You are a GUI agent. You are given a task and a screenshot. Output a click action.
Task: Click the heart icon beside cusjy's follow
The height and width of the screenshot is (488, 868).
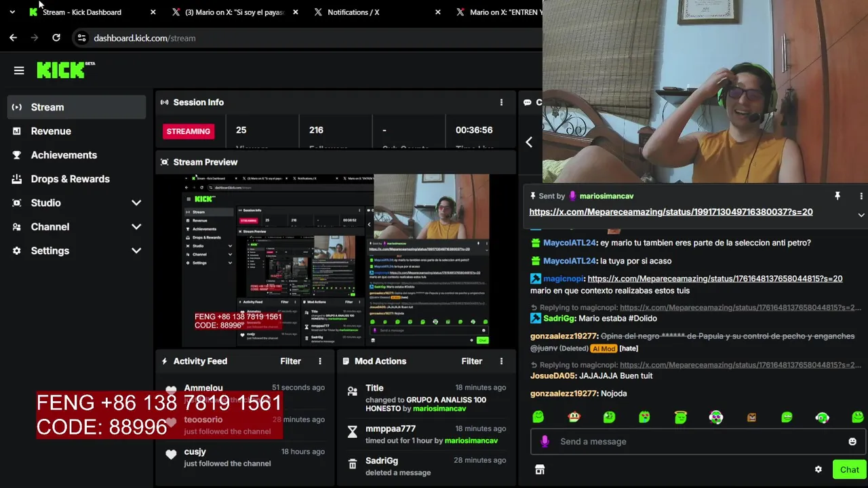171,455
